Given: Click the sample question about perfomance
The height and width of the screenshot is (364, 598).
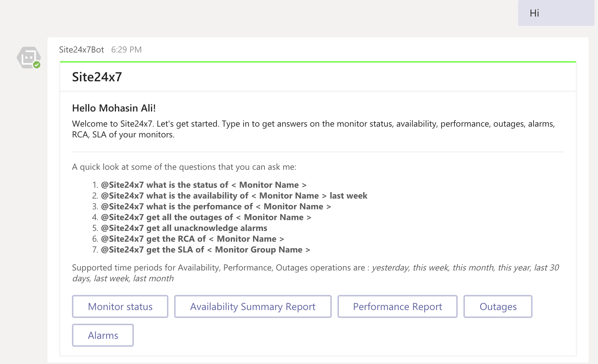Looking at the screenshot, I should click(x=216, y=206).
